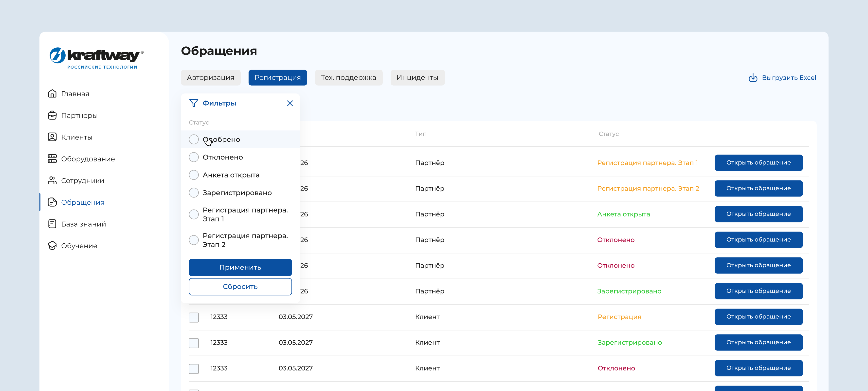Viewport: 868px width, 391px height.
Task: Open the Тех. поддержка tab
Action: [348, 78]
